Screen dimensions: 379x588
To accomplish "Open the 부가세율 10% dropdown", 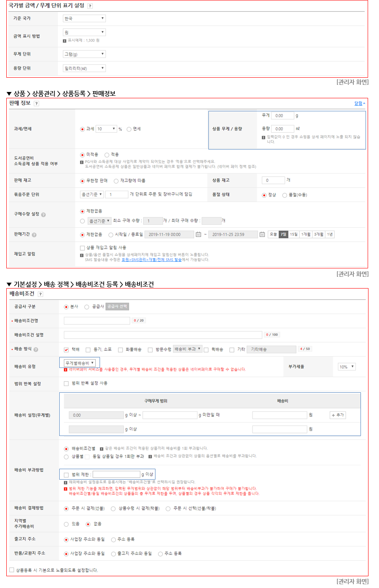I will [x=347, y=367].
